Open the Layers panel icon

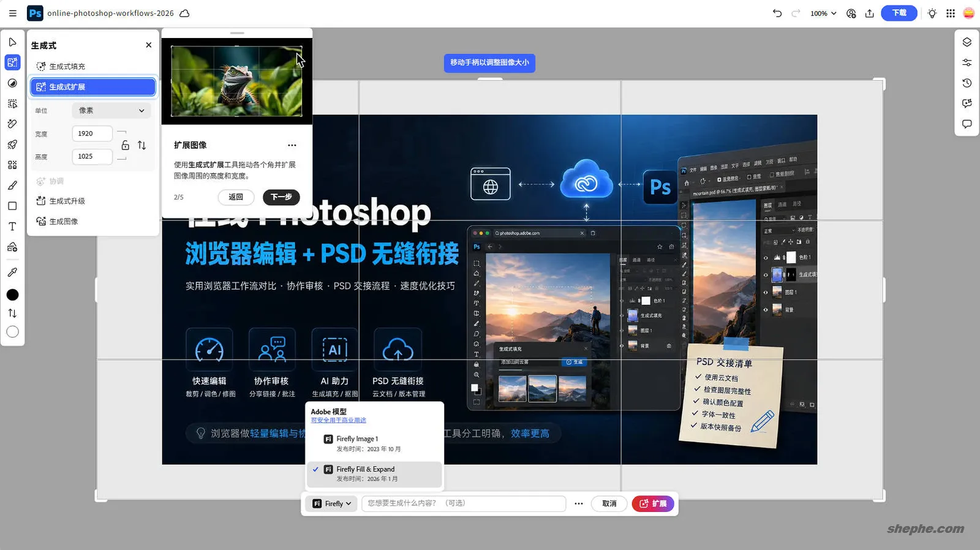[967, 42]
